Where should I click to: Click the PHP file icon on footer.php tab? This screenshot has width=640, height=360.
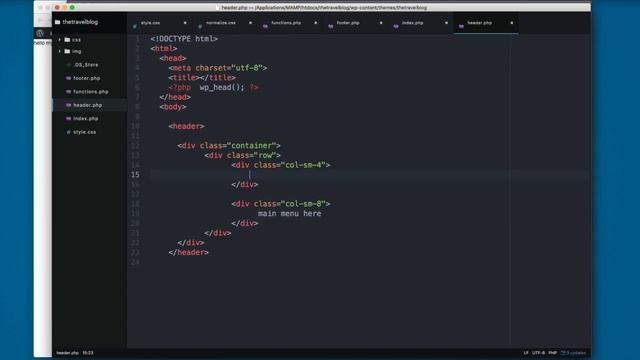click(331, 26)
